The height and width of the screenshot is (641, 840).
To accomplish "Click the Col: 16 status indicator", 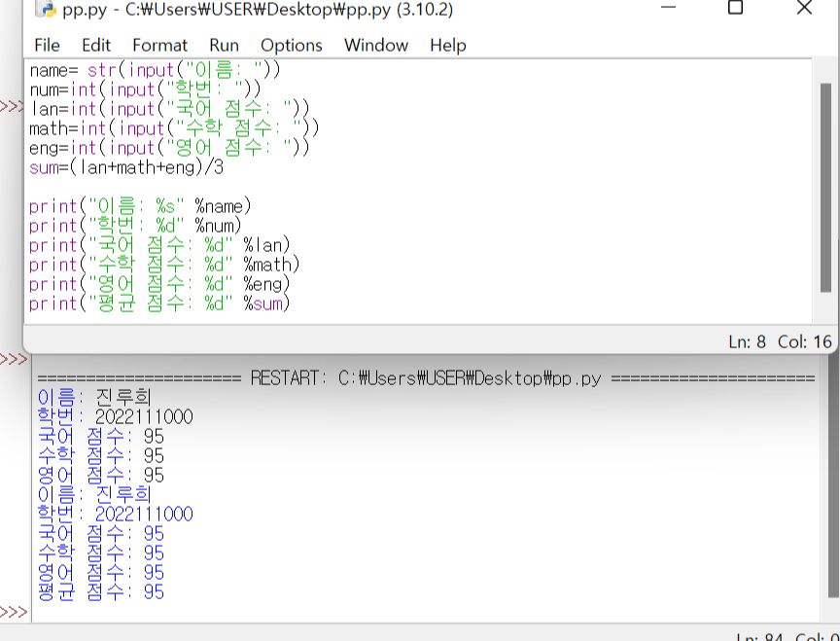I will pos(805,341).
